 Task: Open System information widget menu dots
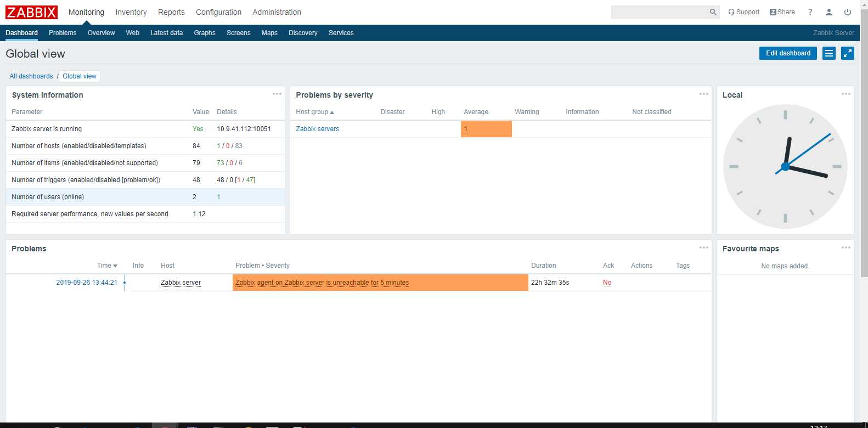[x=277, y=94]
